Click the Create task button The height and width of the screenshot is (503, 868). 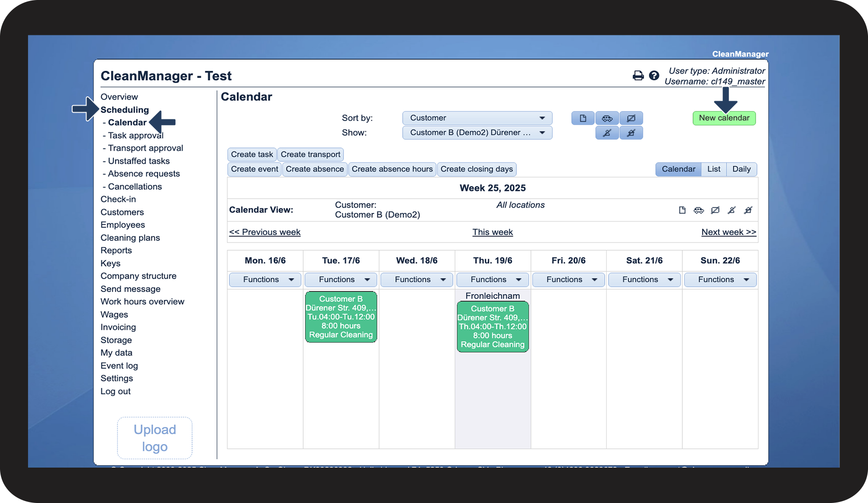click(x=252, y=154)
